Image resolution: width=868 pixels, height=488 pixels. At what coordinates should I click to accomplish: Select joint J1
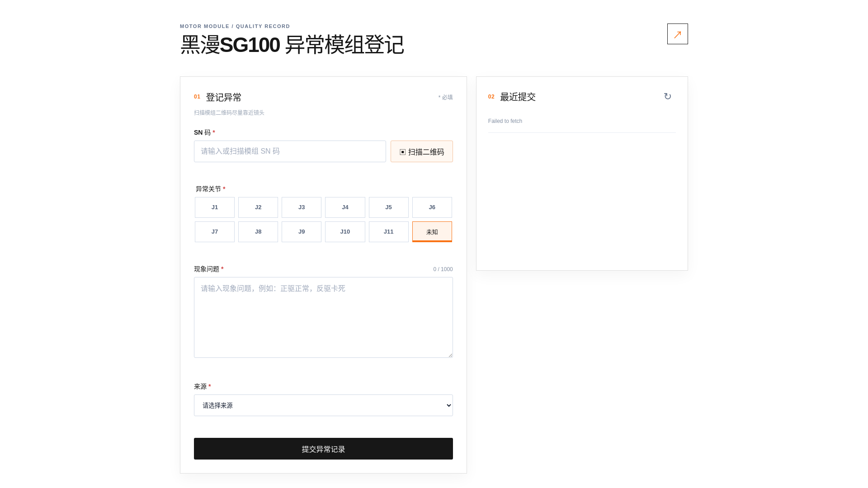(215, 207)
